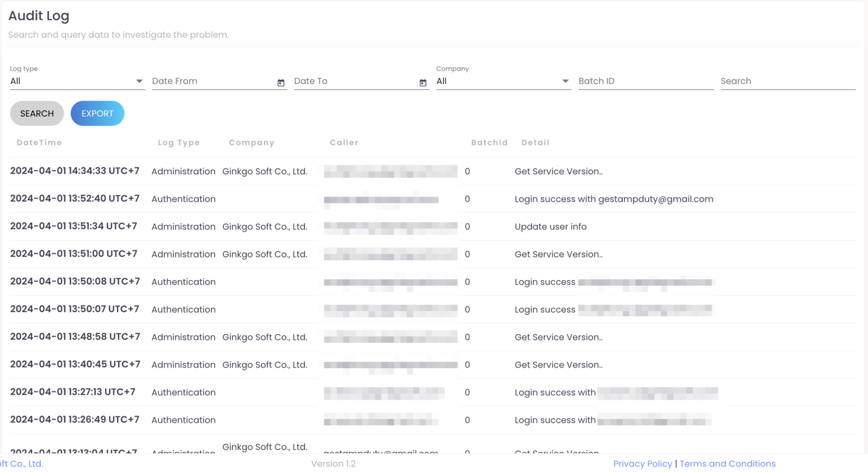Sort by the DateTime column header
The height and width of the screenshot is (472, 868).
click(x=39, y=143)
